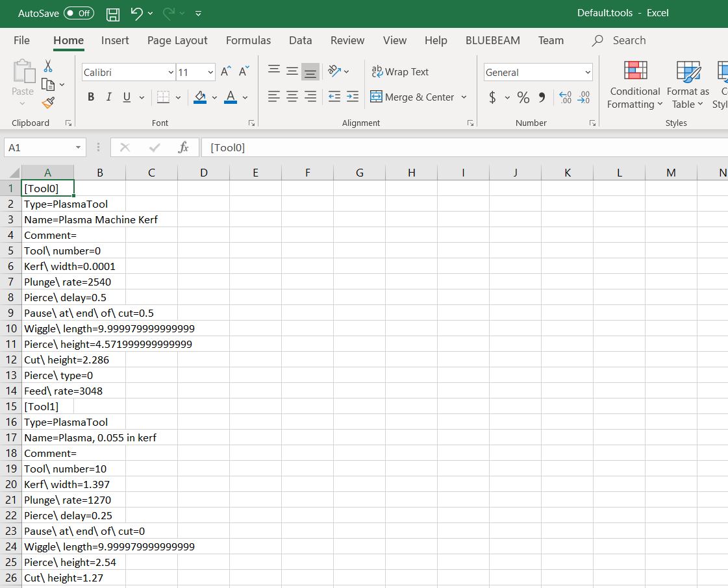Apply Middle Align to the cell
This screenshot has height=588, width=728.
click(x=292, y=71)
